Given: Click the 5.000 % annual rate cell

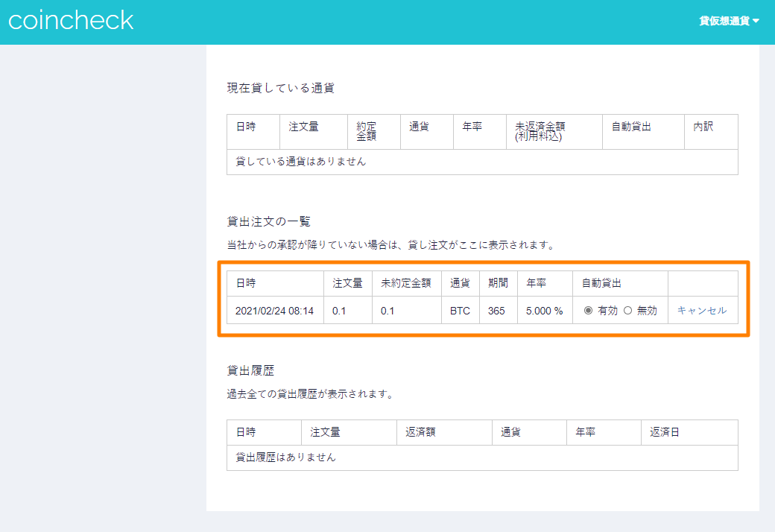Looking at the screenshot, I should [545, 311].
